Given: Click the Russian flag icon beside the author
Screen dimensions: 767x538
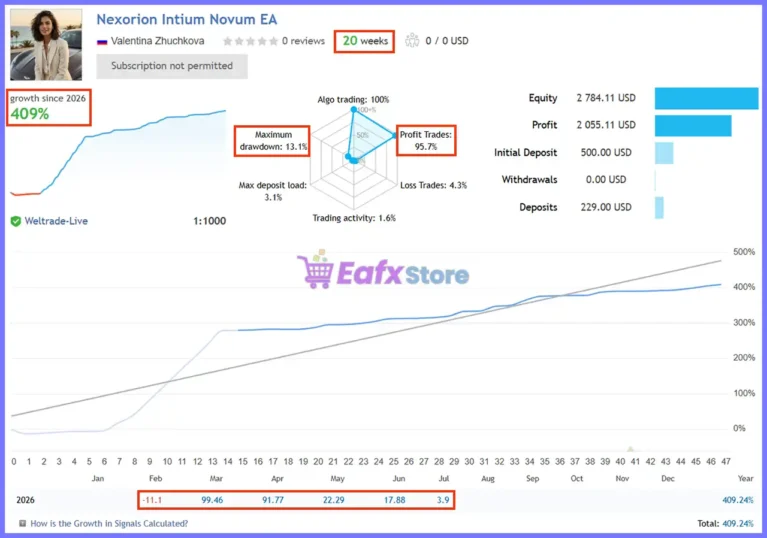Looking at the screenshot, I should pos(102,42).
